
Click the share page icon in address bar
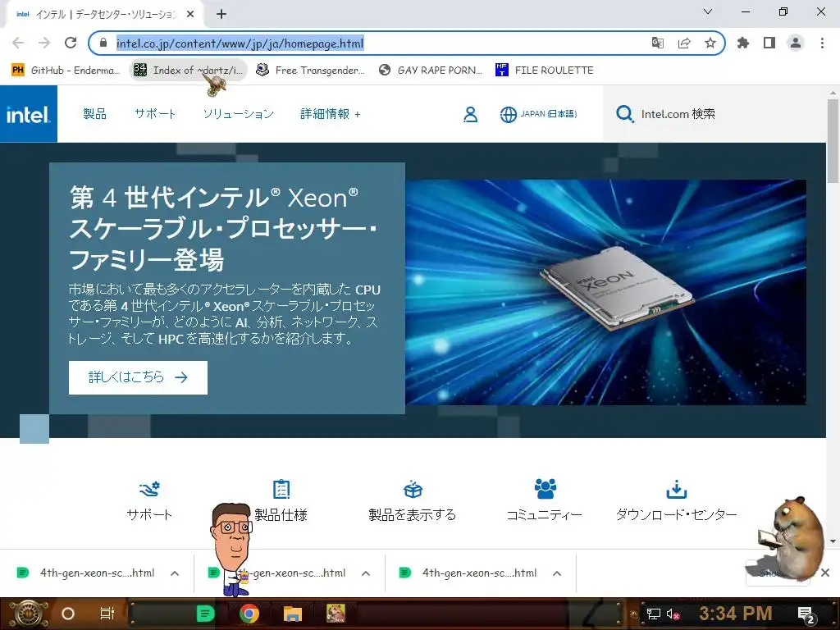[684, 43]
